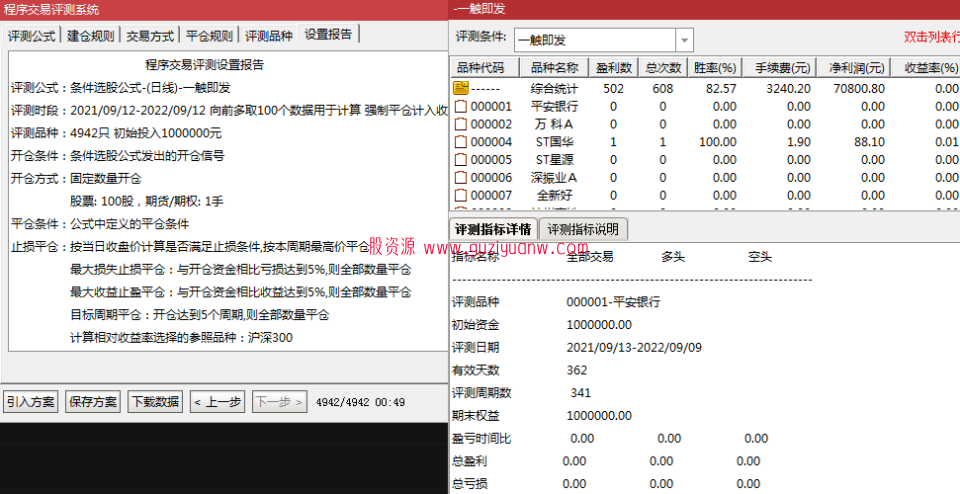Sort by the 总次数 column header
Screen dimensions: 960x494
[x=663, y=67]
